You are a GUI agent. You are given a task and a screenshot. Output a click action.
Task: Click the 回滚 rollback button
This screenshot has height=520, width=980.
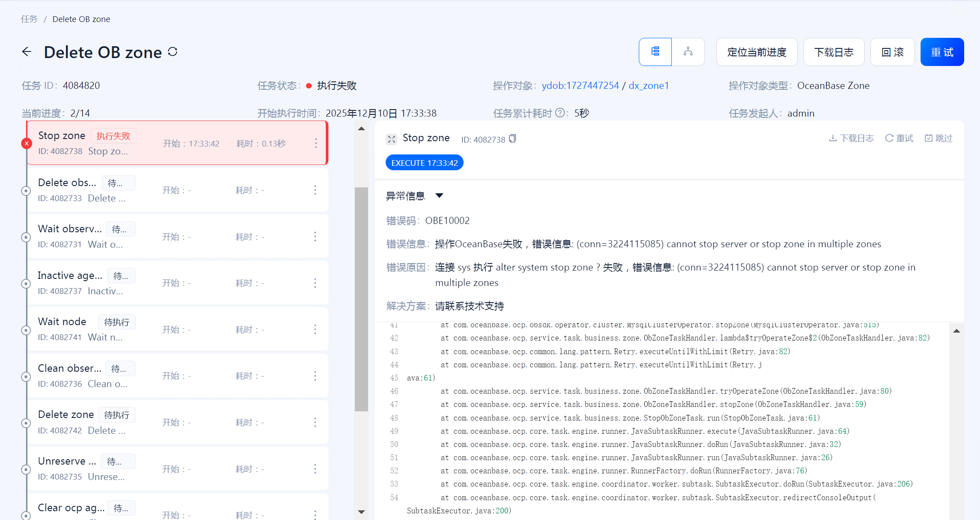pos(892,52)
